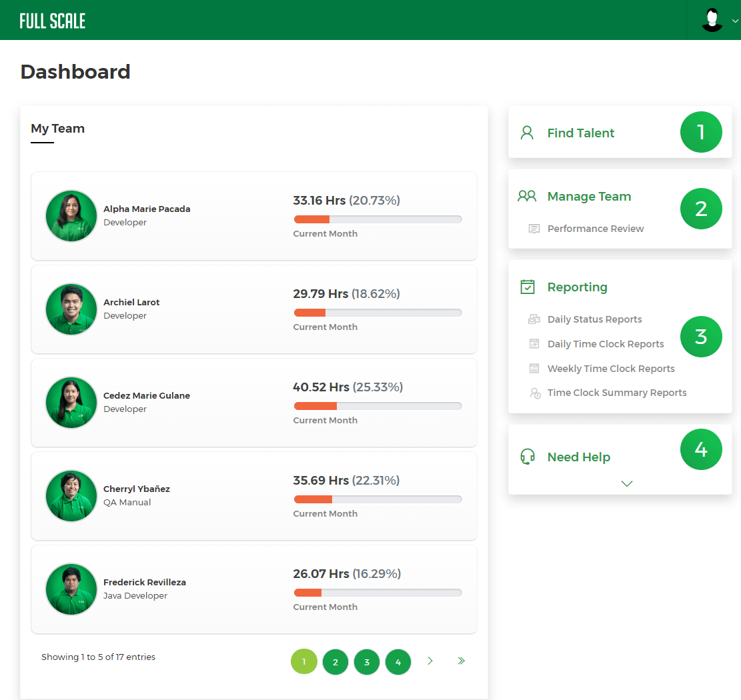
Task: Click the Daily Time Clock Reports icon
Action: click(x=534, y=343)
